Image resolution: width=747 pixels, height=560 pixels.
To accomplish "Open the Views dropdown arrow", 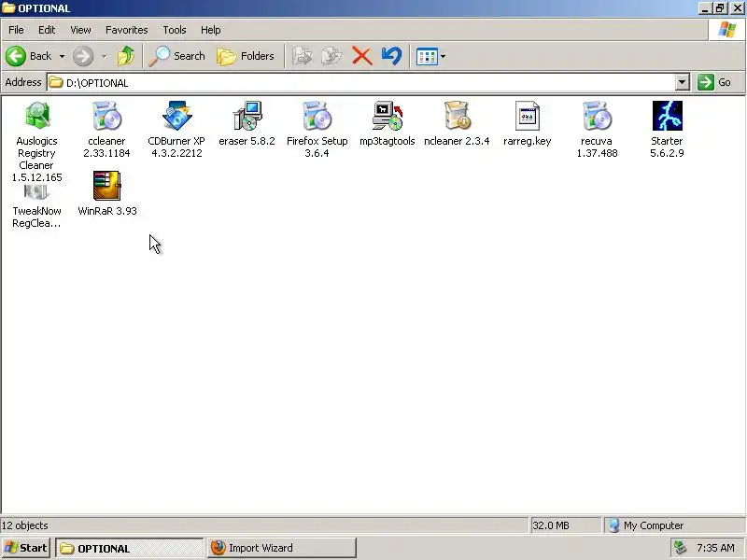I will 443,56.
